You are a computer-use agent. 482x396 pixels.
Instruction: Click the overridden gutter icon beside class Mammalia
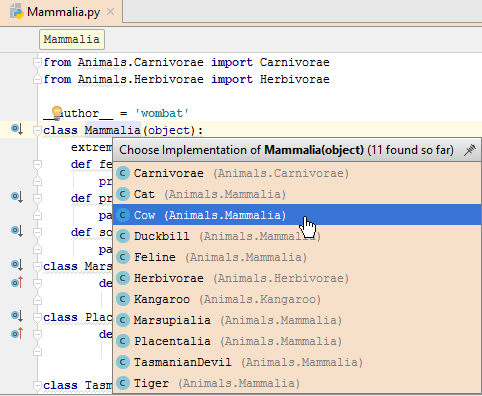click(17, 129)
